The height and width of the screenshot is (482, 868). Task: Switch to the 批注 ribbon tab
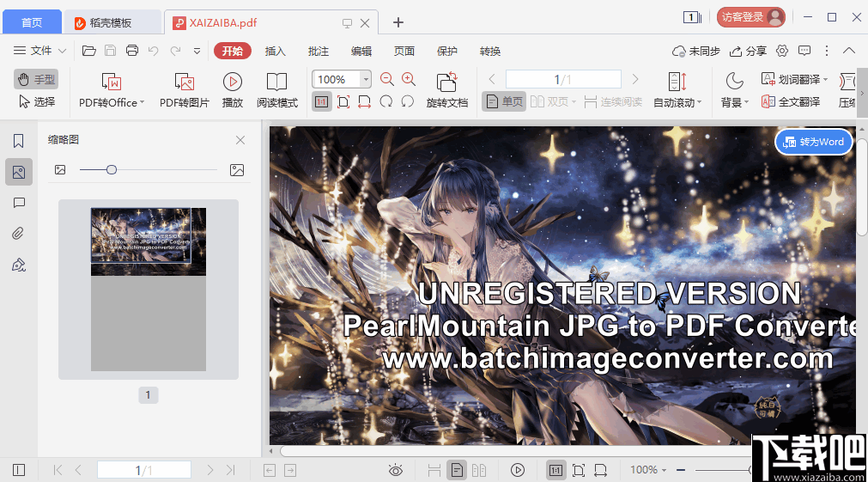point(319,51)
